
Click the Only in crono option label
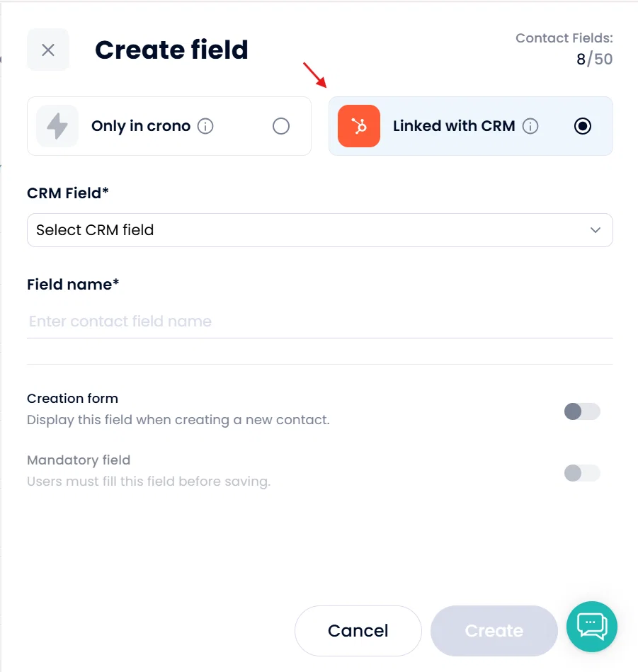(141, 126)
